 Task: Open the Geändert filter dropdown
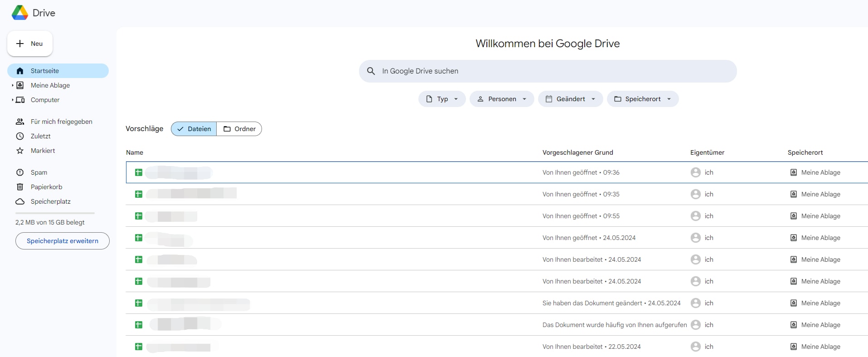tap(570, 99)
